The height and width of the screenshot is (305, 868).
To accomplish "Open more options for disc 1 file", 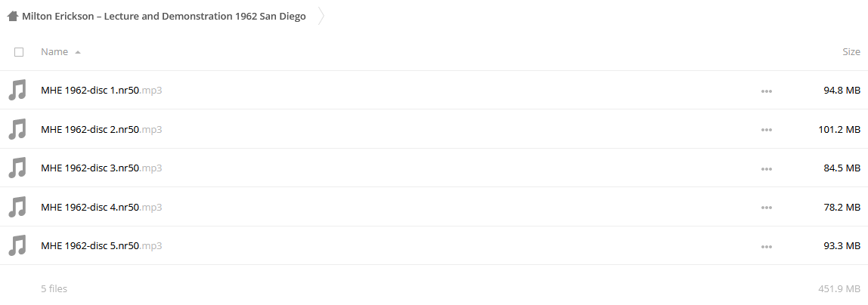I will point(766,91).
